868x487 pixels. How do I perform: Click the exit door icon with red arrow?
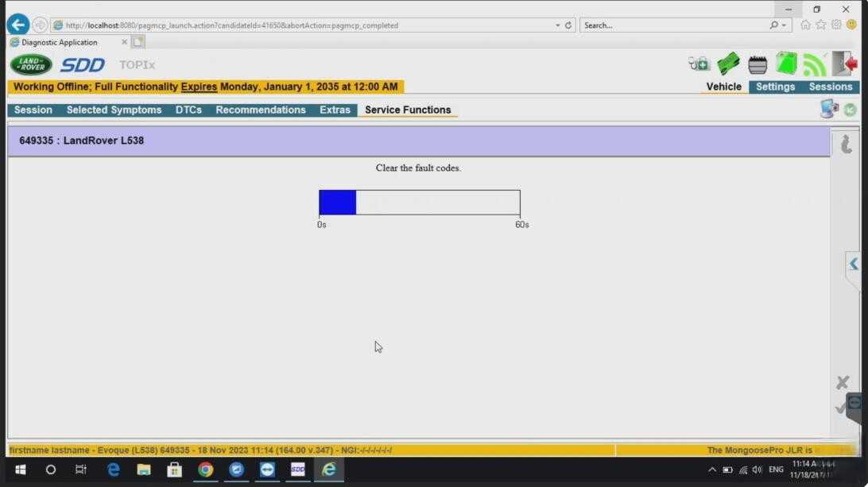(845, 64)
